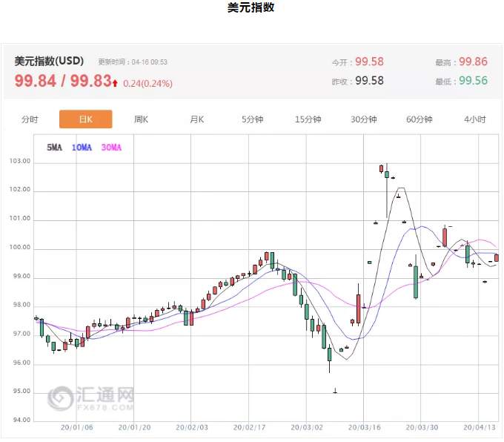Open the 周K weekly chart tab
The image size is (504, 442).
[x=141, y=119]
